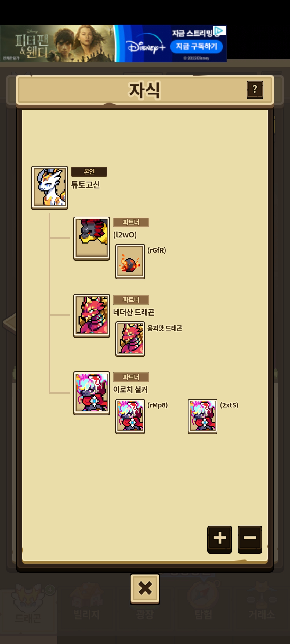Screen dimensions: 290x644
Task: Zoom in with the plus button
Action: point(219,539)
